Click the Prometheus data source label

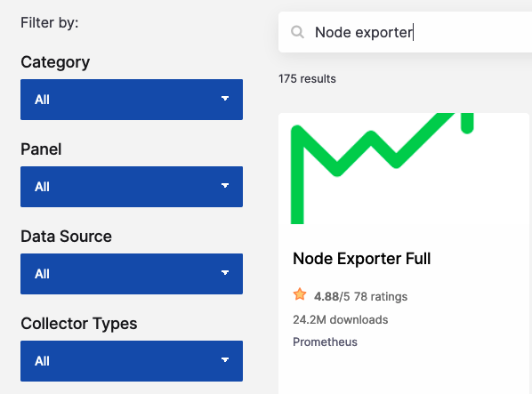click(325, 342)
